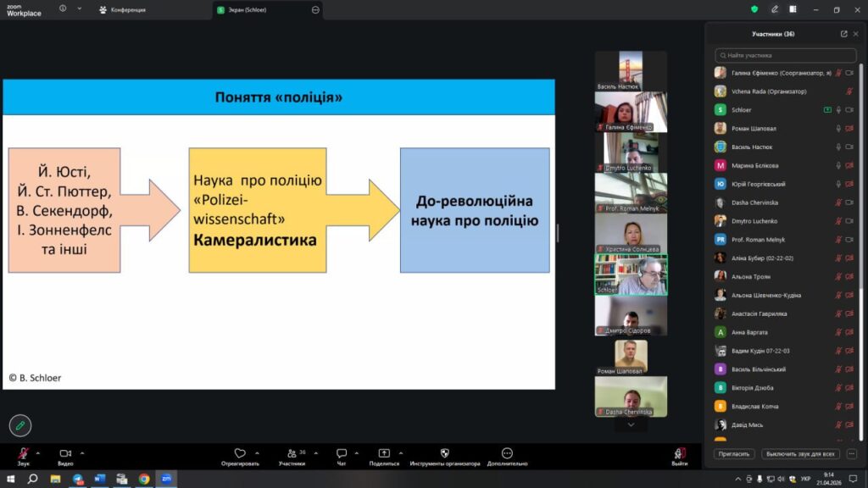Click the Выйти leave meeting icon
Image resolution: width=868 pixels, height=488 pixels.
(680, 453)
